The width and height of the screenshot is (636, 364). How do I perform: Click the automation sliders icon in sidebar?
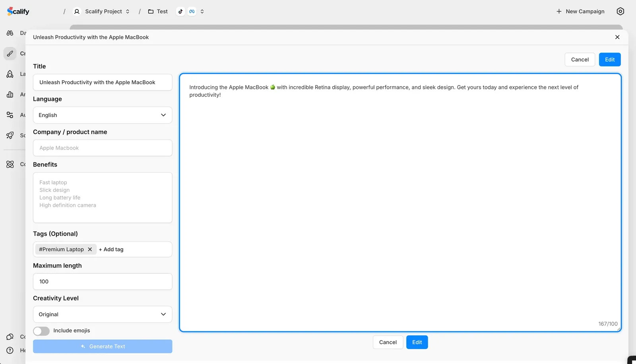click(10, 115)
